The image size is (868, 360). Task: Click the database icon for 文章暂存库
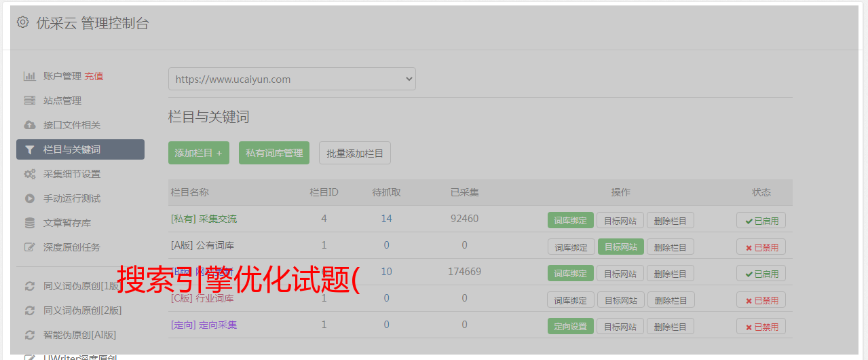[x=30, y=223]
